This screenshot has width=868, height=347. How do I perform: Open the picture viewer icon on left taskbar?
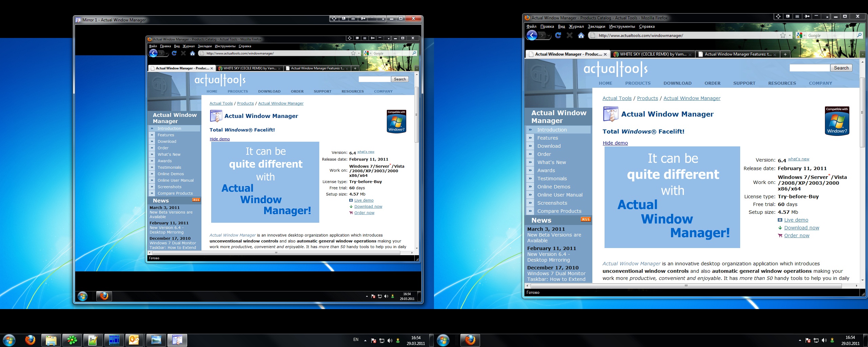point(156,340)
